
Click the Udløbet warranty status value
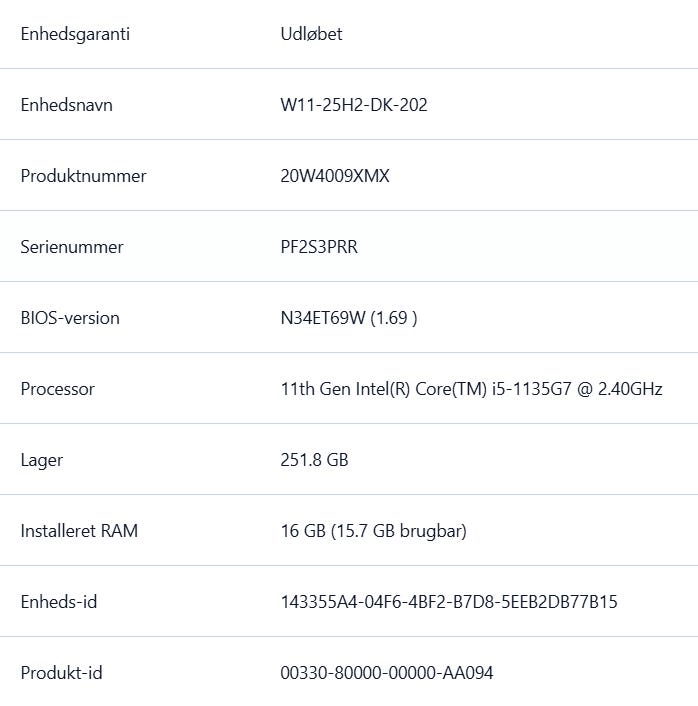311,34
